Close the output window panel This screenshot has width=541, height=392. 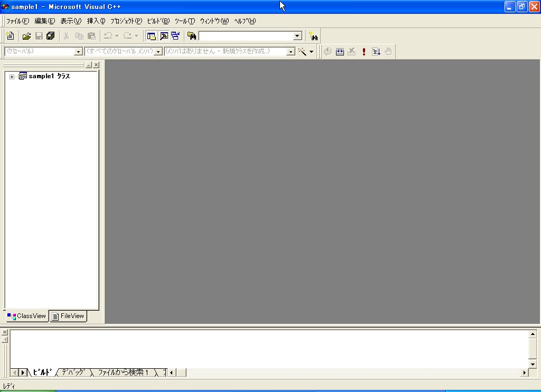[5, 332]
